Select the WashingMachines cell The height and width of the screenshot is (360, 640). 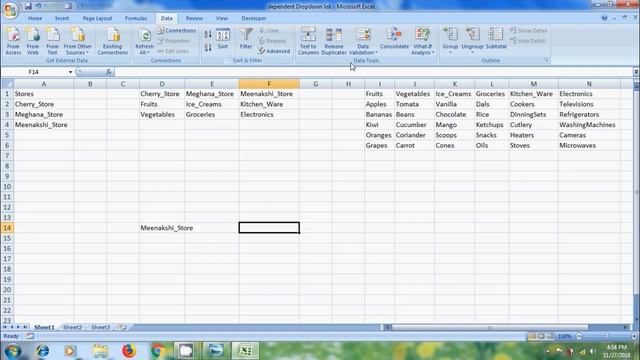click(589, 125)
